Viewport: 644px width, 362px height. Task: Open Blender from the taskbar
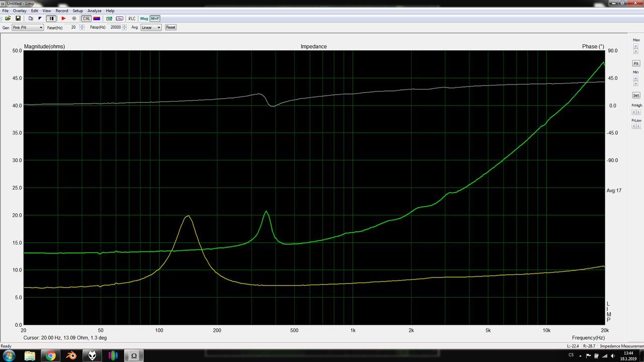[x=71, y=355]
